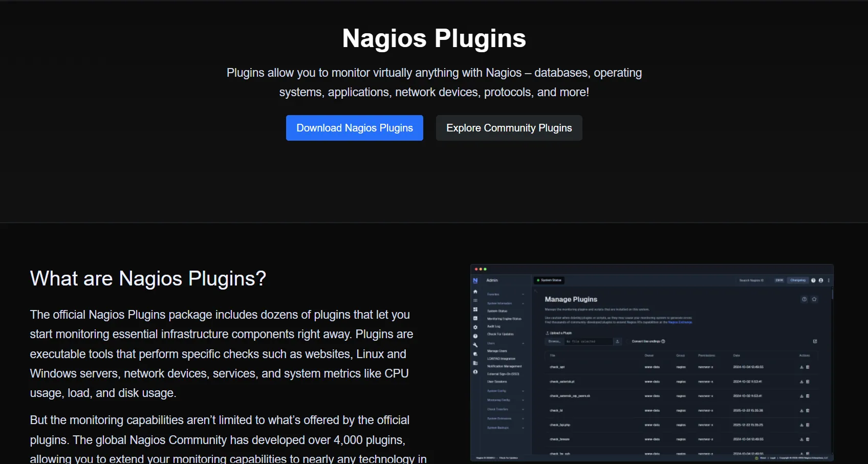The image size is (868, 464).
Task: Click the upload icon button beside the file field
Action: [617, 341]
